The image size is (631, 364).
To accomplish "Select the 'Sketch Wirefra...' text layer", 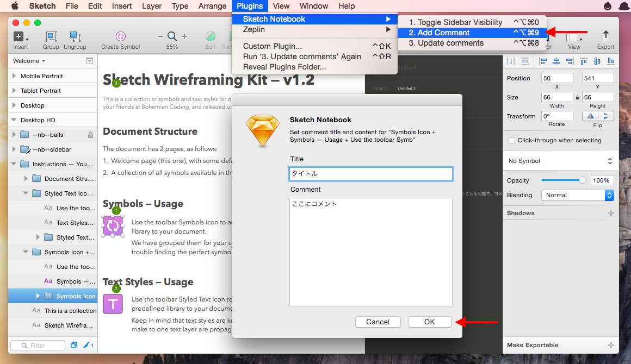I will tap(53, 325).
